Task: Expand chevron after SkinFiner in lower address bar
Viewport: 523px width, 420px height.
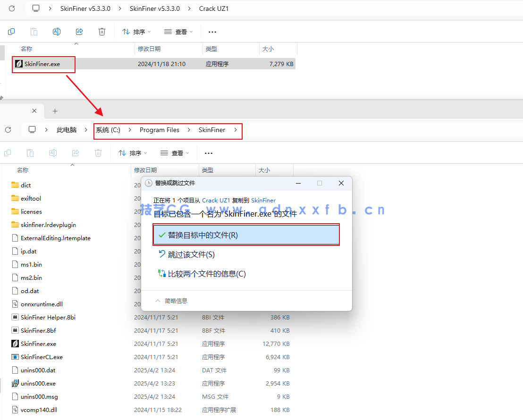Action: pos(235,130)
